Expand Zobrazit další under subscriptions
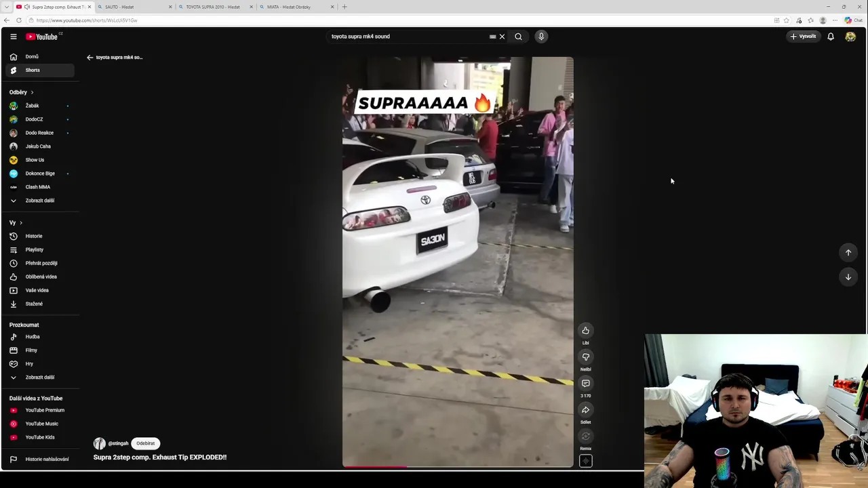This screenshot has width=868, height=488. coord(40,201)
